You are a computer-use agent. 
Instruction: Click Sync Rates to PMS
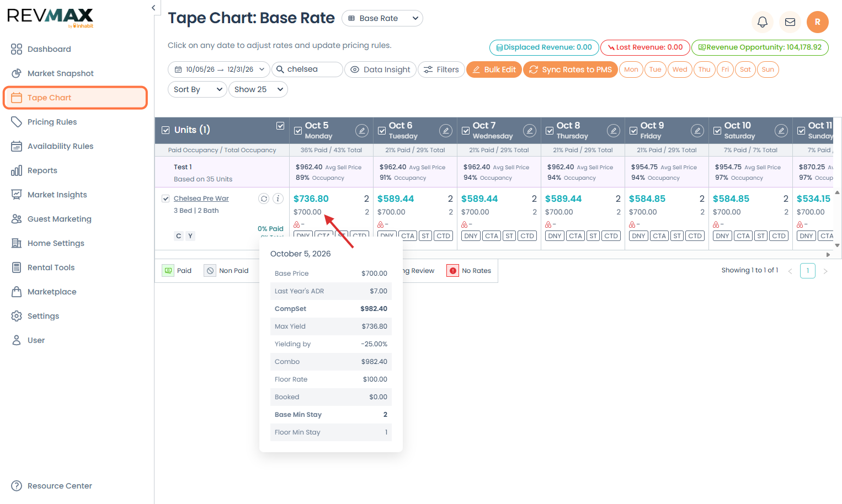[x=571, y=69]
